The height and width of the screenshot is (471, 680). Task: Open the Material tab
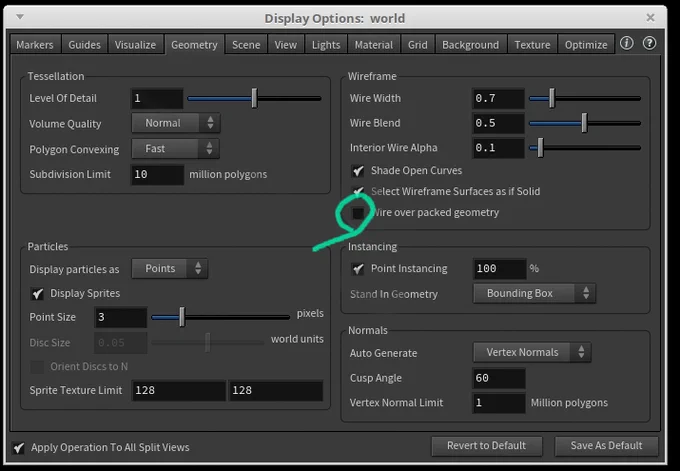373,45
